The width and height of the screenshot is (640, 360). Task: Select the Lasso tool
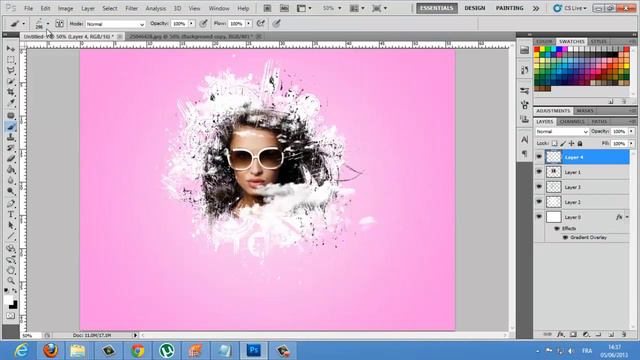[11, 71]
